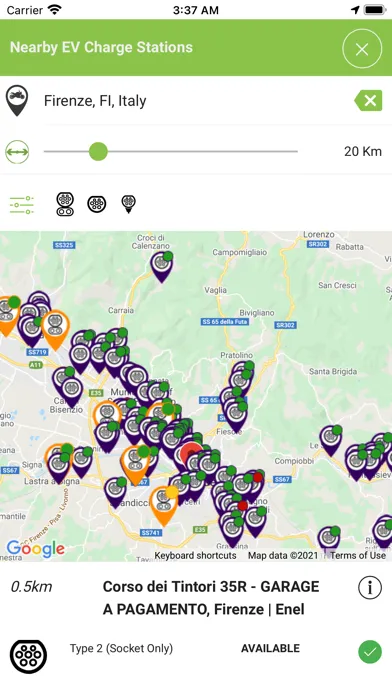
Task: Select charge station marker near Croci di Calenzano
Action: [x=162, y=266]
